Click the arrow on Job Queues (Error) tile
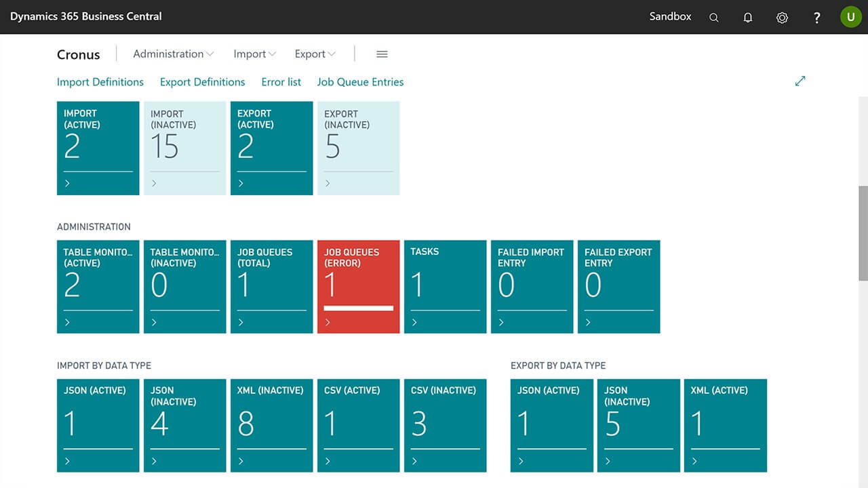 coord(328,323)
